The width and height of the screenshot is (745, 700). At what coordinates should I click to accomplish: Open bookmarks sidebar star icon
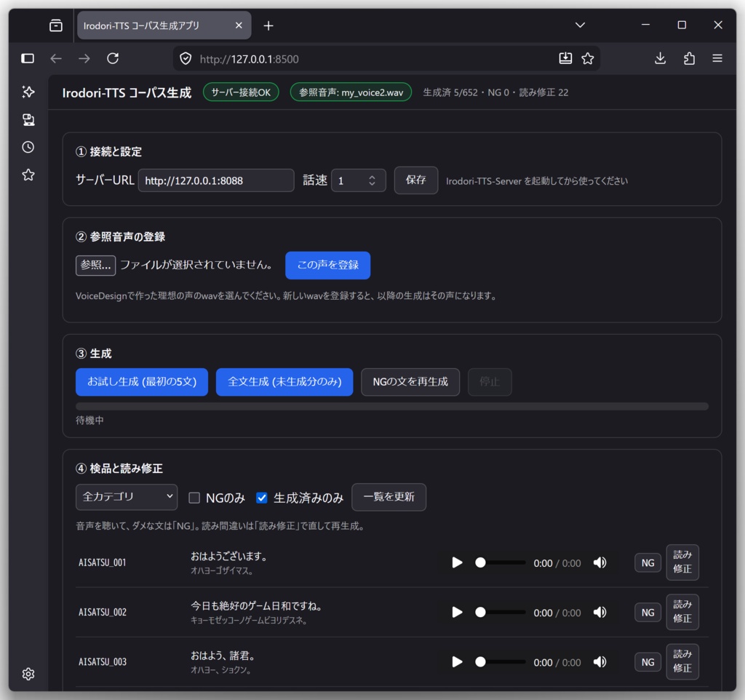[x=28, y=175]
